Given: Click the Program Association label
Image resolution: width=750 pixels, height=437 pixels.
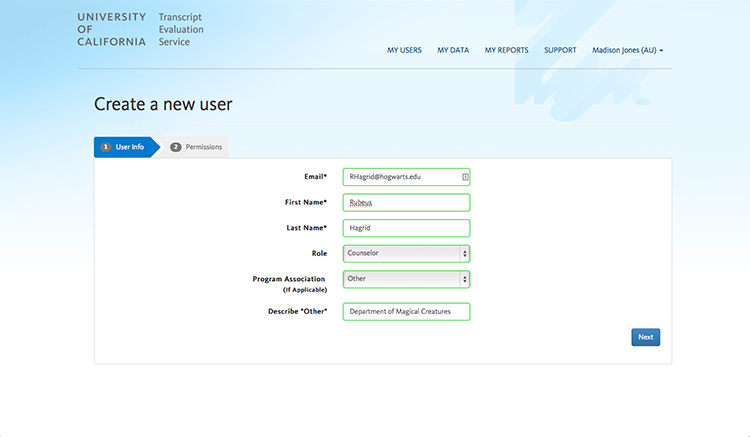Looking at the screenshot, I should [289, 279].
